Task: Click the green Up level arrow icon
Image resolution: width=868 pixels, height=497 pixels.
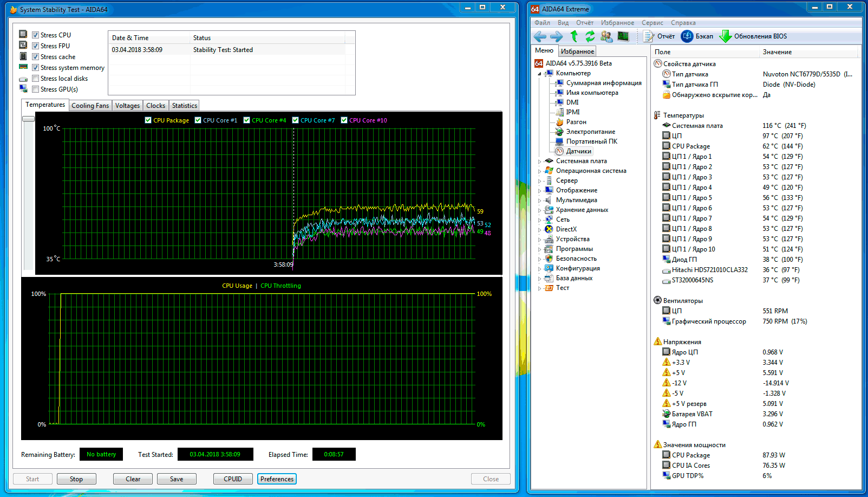Action: [575, 36]
